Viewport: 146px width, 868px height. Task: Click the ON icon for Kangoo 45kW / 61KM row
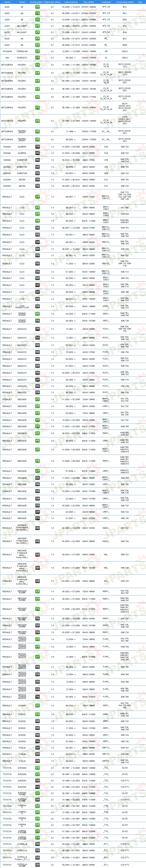click(37, 373)
